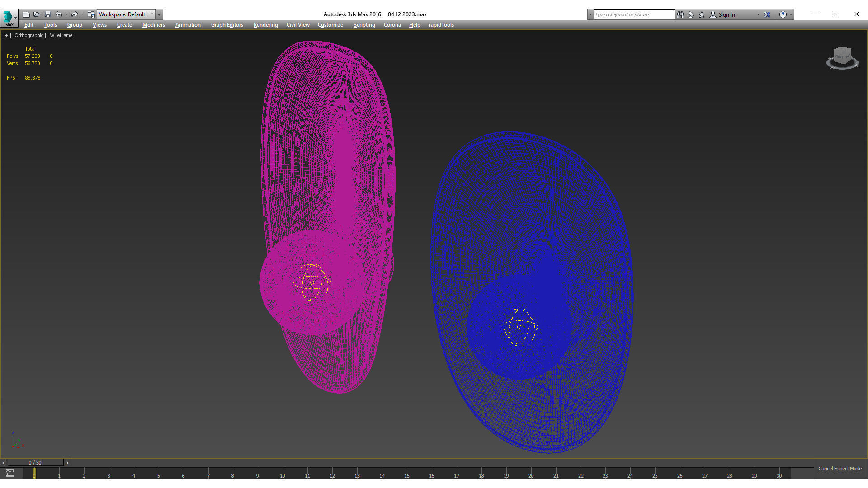Open the Graph Editors menu
This screenshot has height=488, width=868.
pos(227,25)
